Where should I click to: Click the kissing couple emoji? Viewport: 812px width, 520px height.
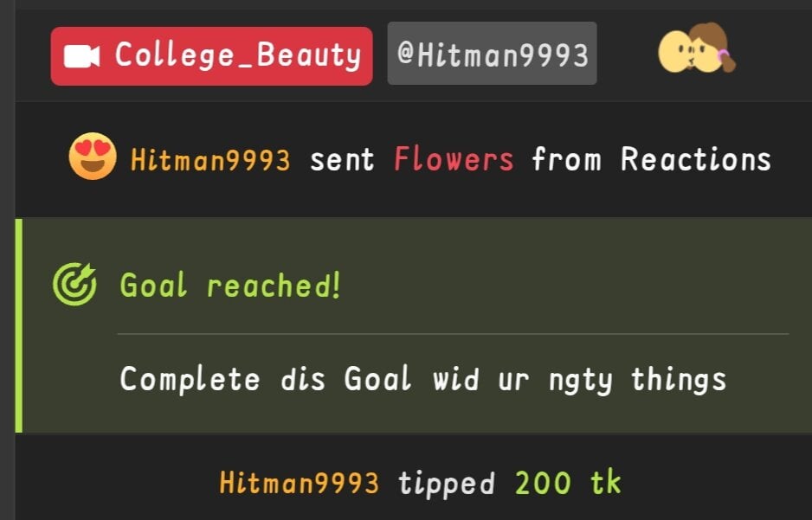coord(697,48)
